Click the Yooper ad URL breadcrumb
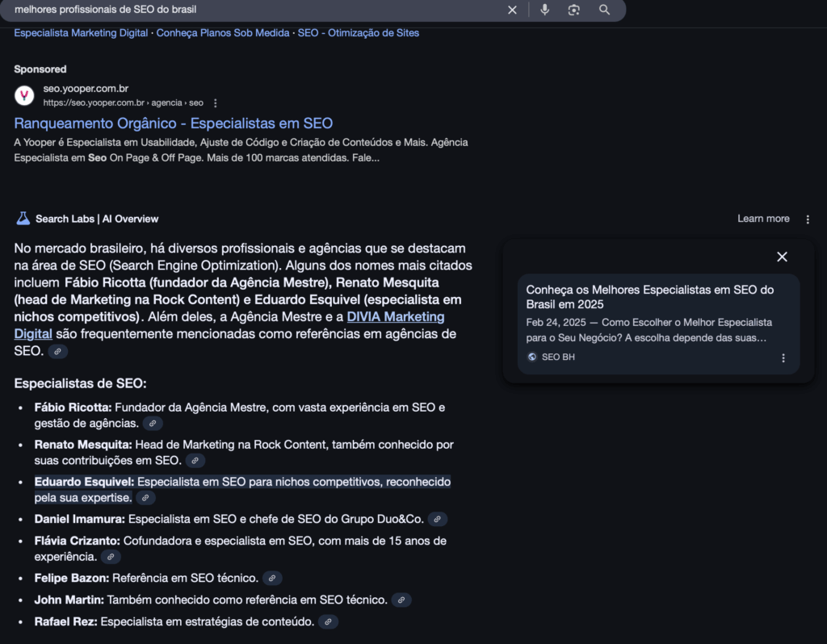 [x=123, y=102]
